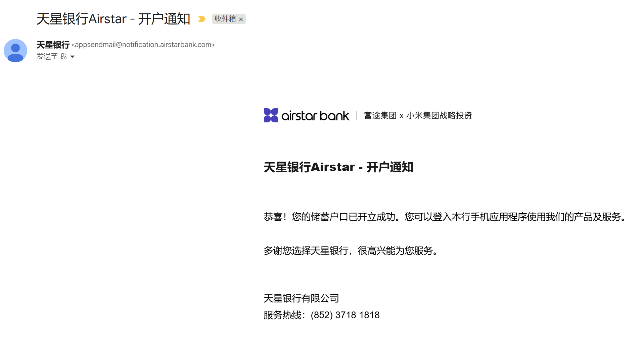Screen dimensions: 644x341
Task: Click the bold heading 天星银行Airstar - 开户通知 in body
Action: [338, 167]
